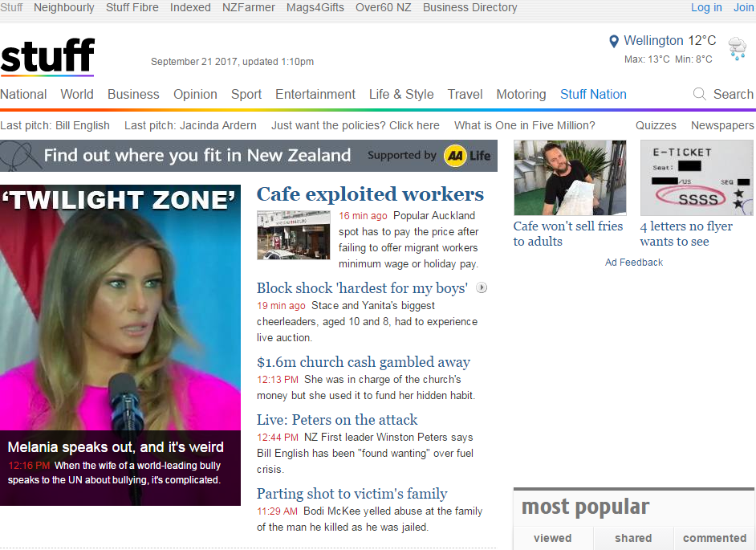Open the Opinion section
Image resolution: width=756 pixels, height=550 pixels.
[195, 94]
